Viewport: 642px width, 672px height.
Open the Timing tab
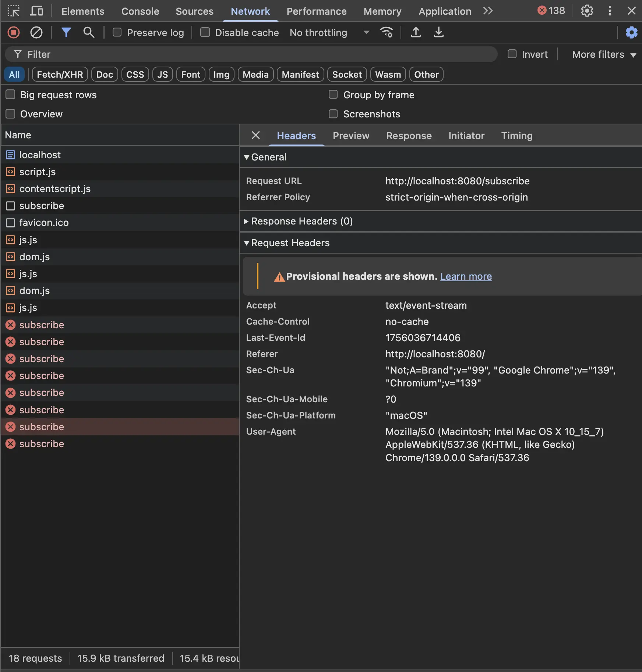click(516, 136)
